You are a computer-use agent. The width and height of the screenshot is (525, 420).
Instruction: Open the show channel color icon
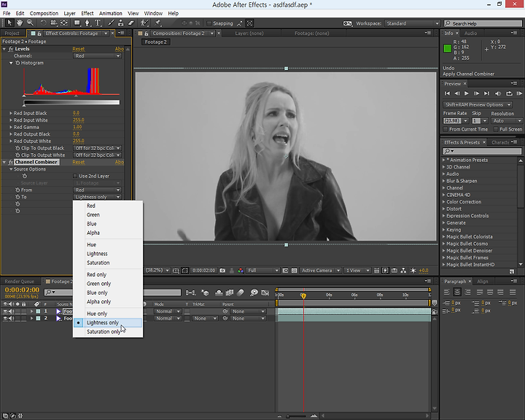241,271
